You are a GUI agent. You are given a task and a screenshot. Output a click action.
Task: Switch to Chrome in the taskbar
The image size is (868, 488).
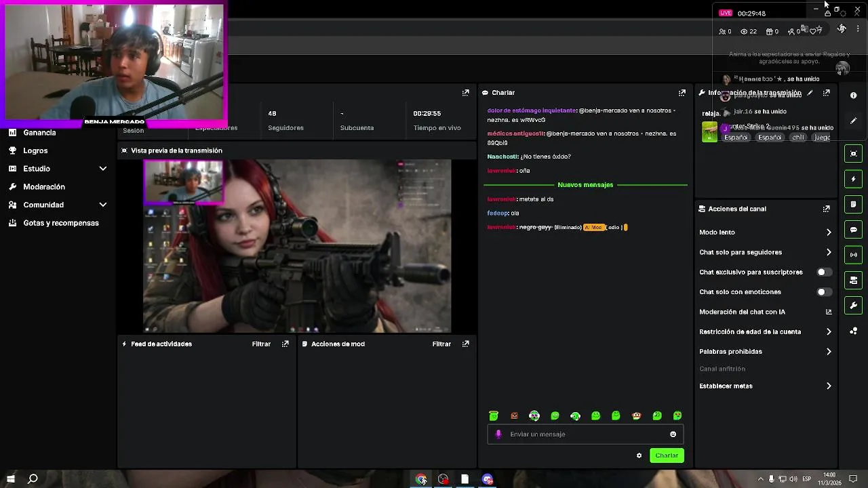click(421, 479)
